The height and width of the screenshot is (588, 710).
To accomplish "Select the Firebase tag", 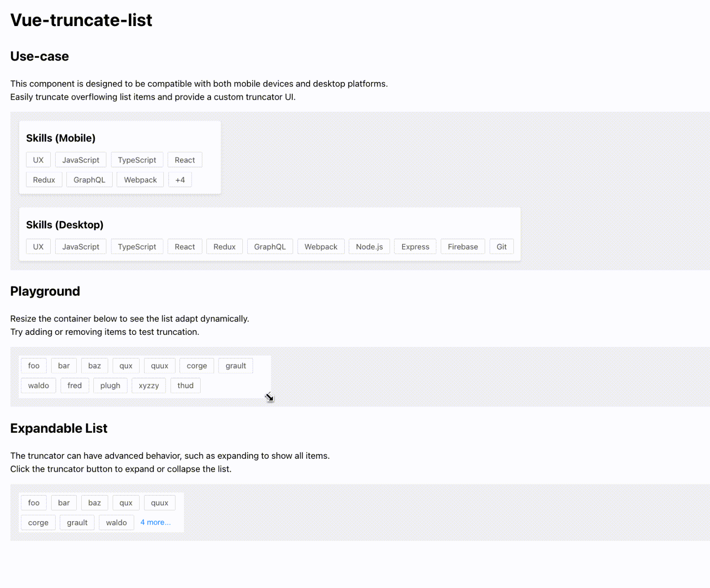I will [x=463, y=246].
